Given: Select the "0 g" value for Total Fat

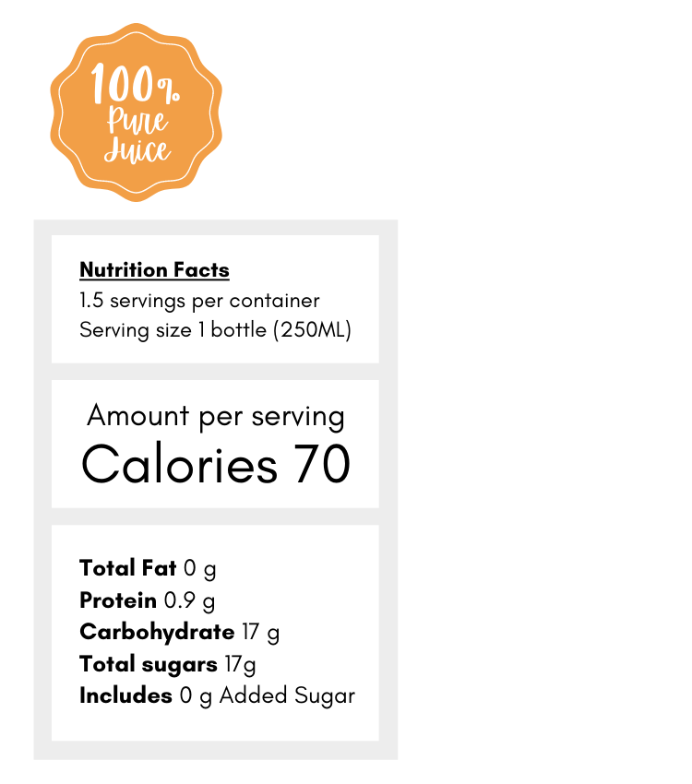Looking at the screenshot, I should [199, 569].
